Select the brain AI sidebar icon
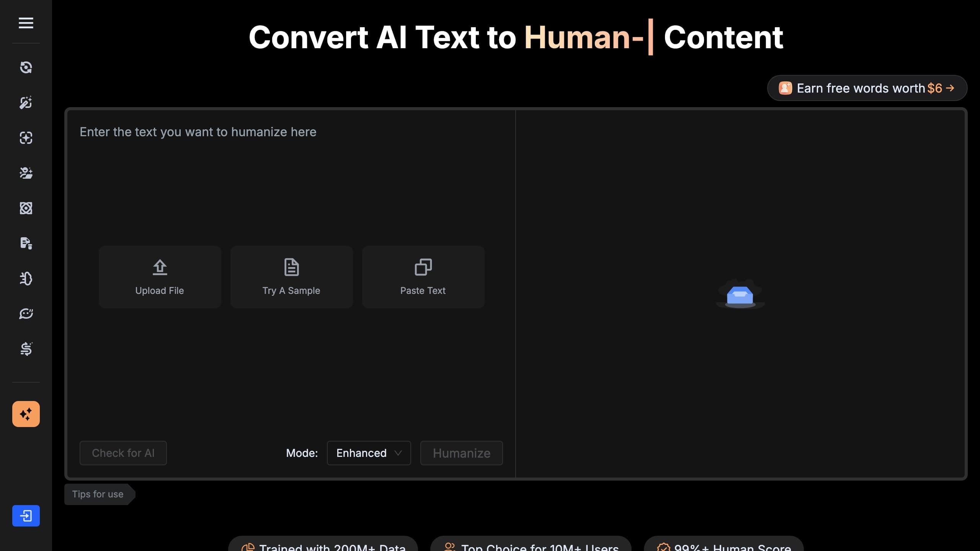 pos(26,279)
